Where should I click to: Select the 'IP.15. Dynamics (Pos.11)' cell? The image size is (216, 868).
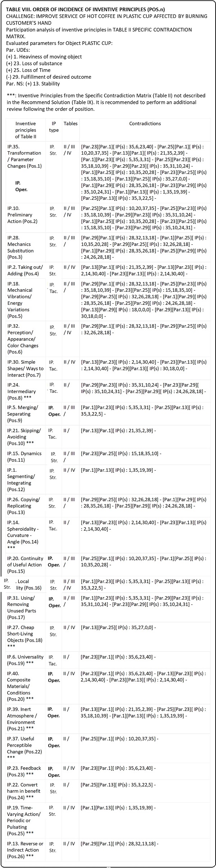coord(24,457)
